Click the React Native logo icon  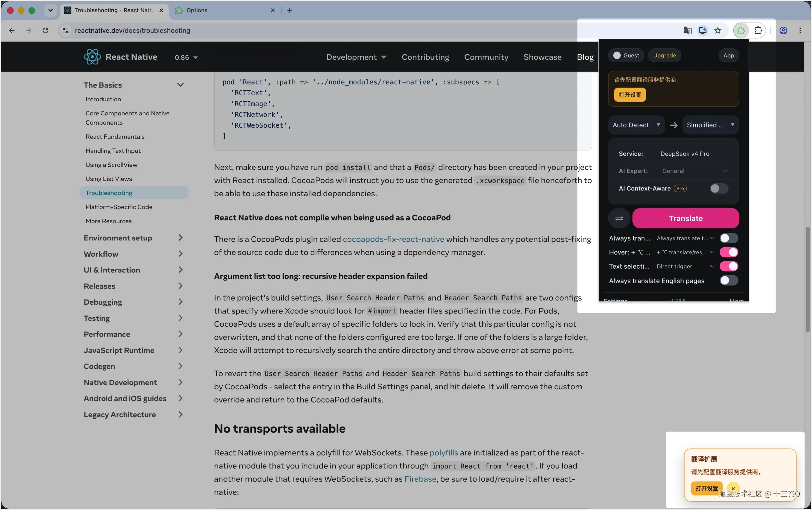pos(92,57)
